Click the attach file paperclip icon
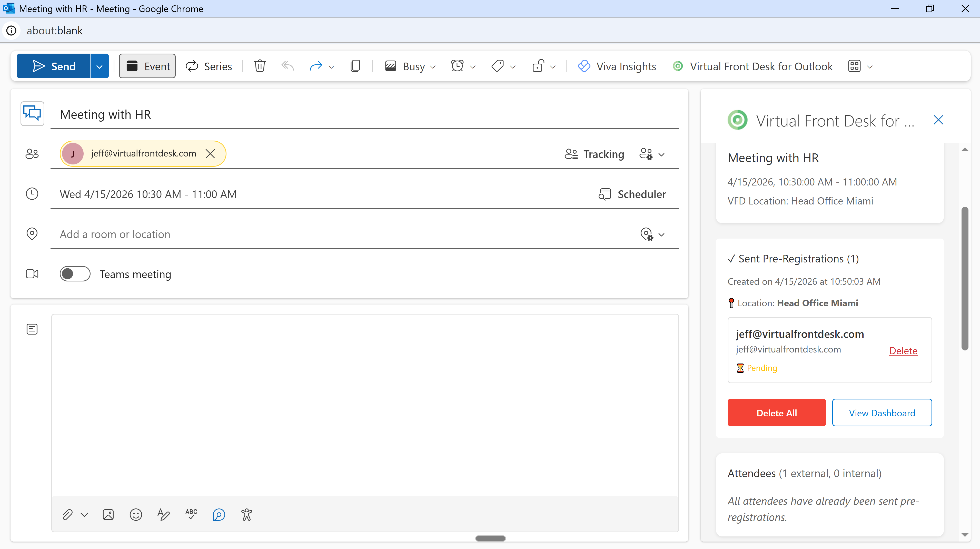 67,515
